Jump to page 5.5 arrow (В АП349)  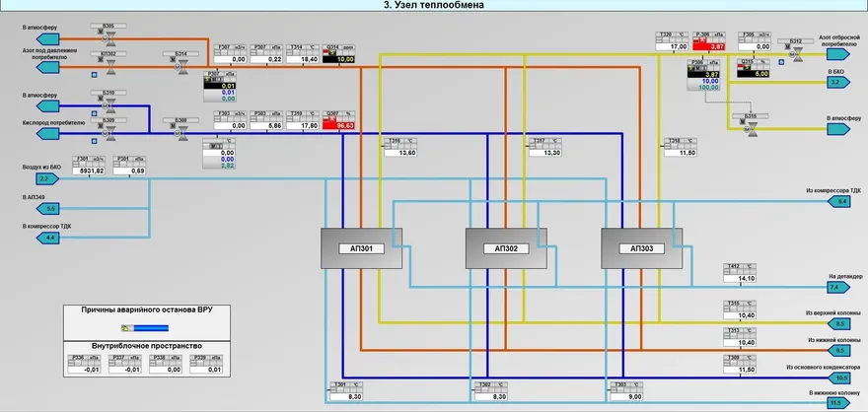coord(47,209)
